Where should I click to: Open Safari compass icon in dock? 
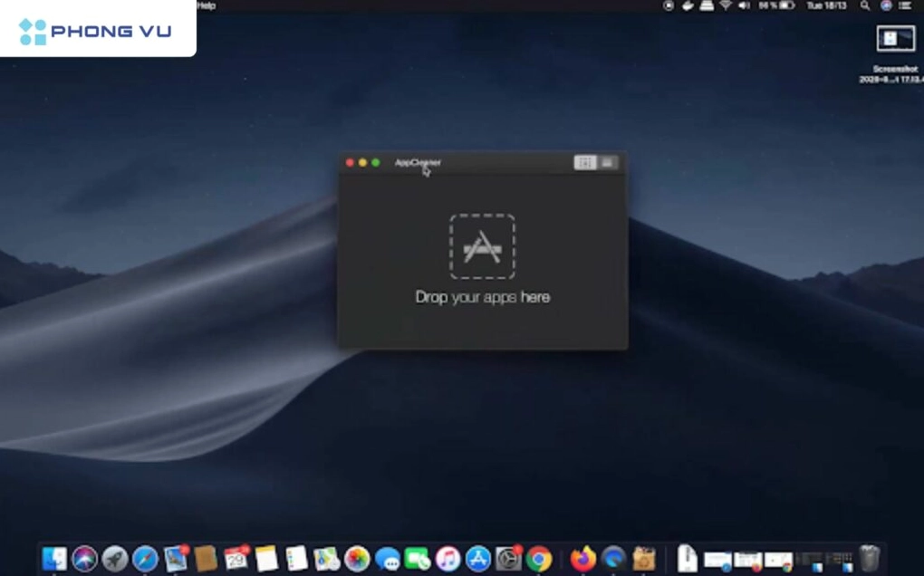(x=145, y=558)
